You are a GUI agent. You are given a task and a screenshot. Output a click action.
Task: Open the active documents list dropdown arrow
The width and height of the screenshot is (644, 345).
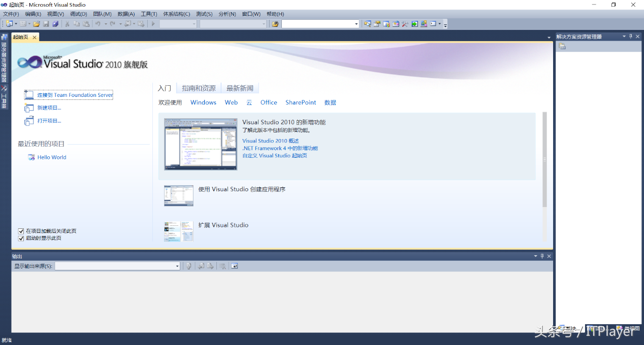point(549,38)
